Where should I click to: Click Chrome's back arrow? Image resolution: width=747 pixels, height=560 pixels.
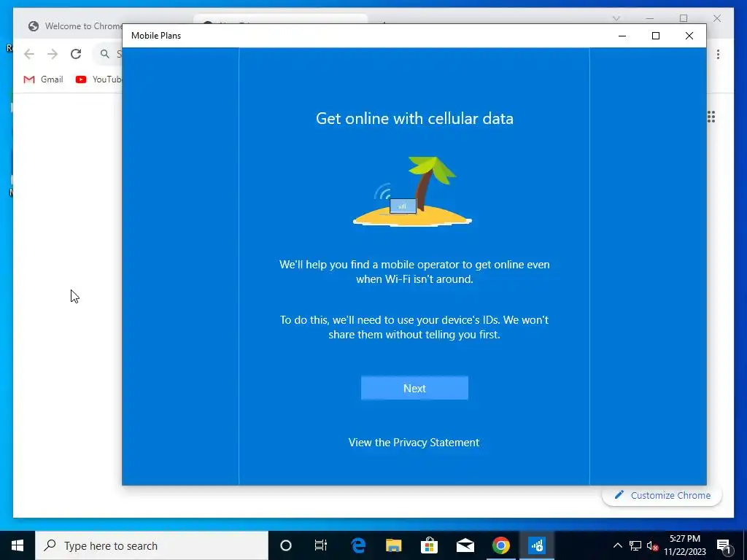pyautogui.click(x=29, y=54)
